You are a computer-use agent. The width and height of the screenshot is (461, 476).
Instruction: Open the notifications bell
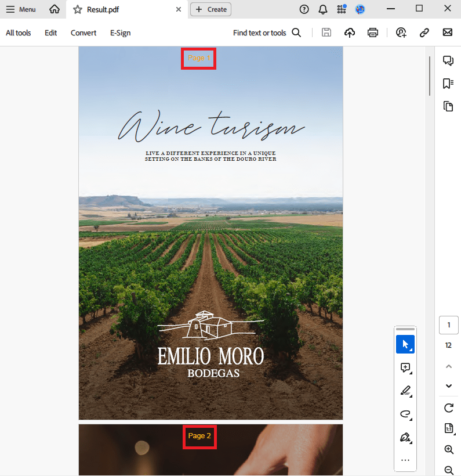(322, 9)
